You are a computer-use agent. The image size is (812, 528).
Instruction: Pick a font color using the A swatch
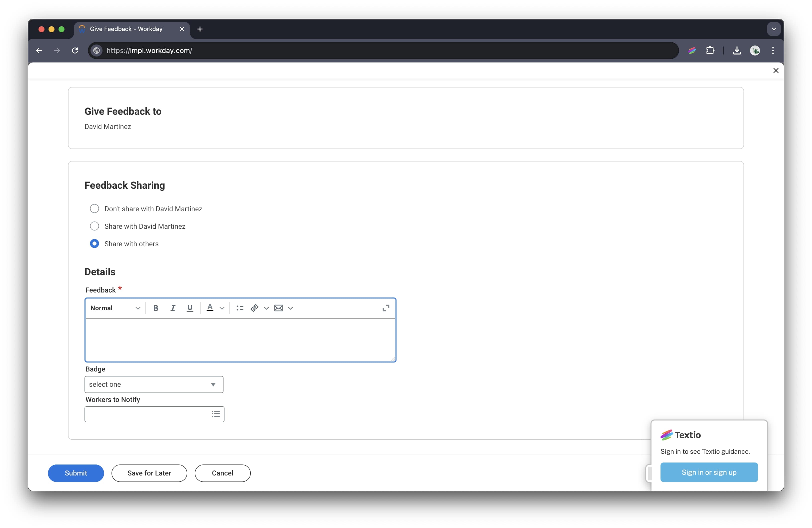click(x=210, y=308)
